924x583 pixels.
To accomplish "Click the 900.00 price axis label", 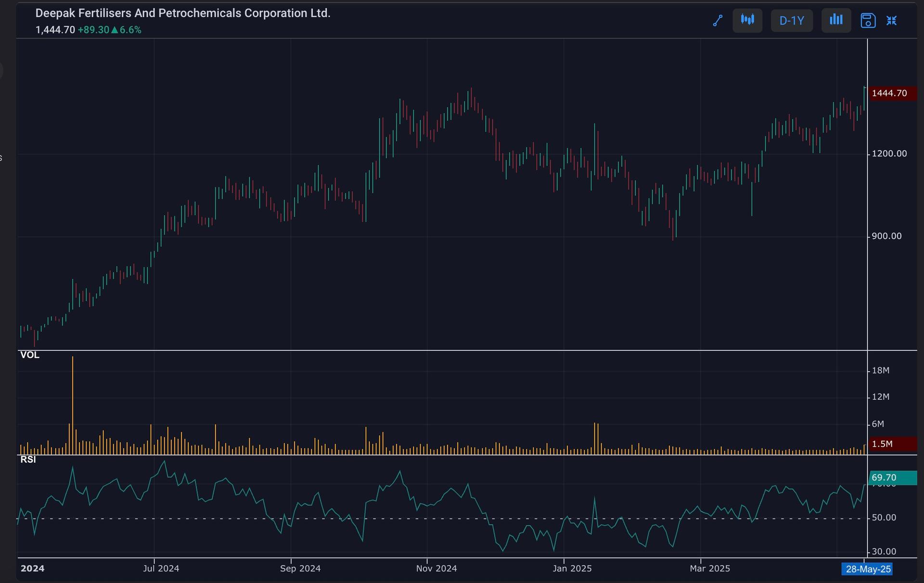I will (886, 236).
